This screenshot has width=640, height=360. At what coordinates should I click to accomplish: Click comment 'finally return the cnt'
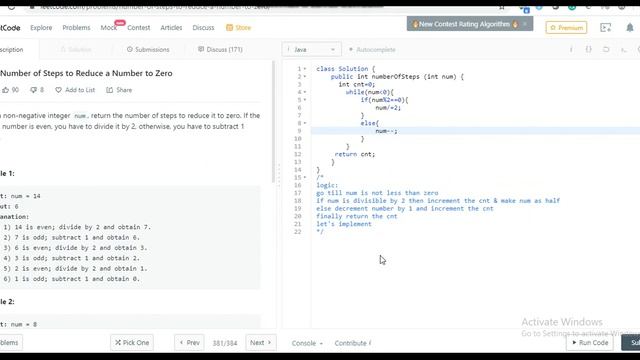pos(357,216)
